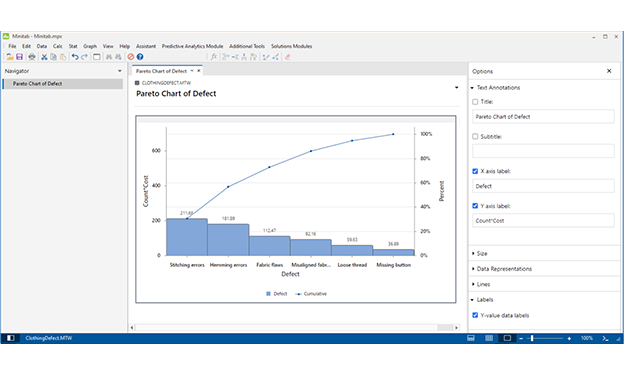624x375 pixels.
Task: Copy using the toolbar copy icon
Action: click(53, 57)
